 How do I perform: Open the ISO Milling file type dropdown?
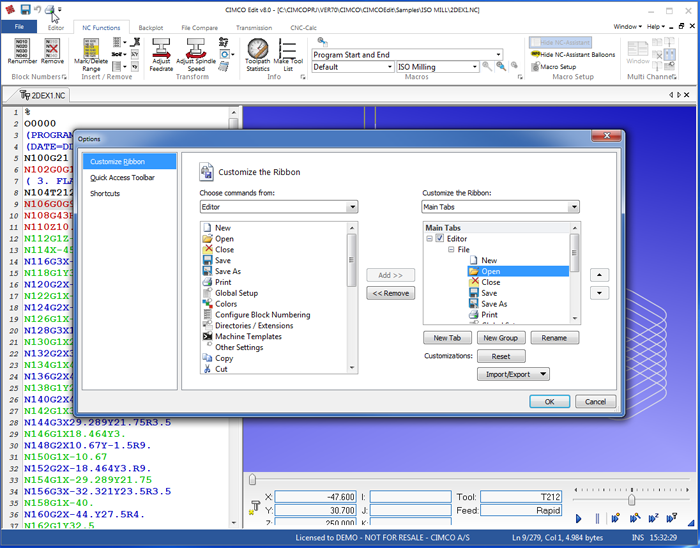point(474,67)
